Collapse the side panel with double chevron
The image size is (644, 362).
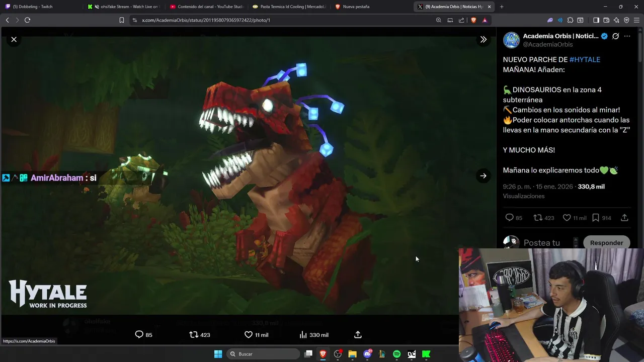(x=483, y=39)
